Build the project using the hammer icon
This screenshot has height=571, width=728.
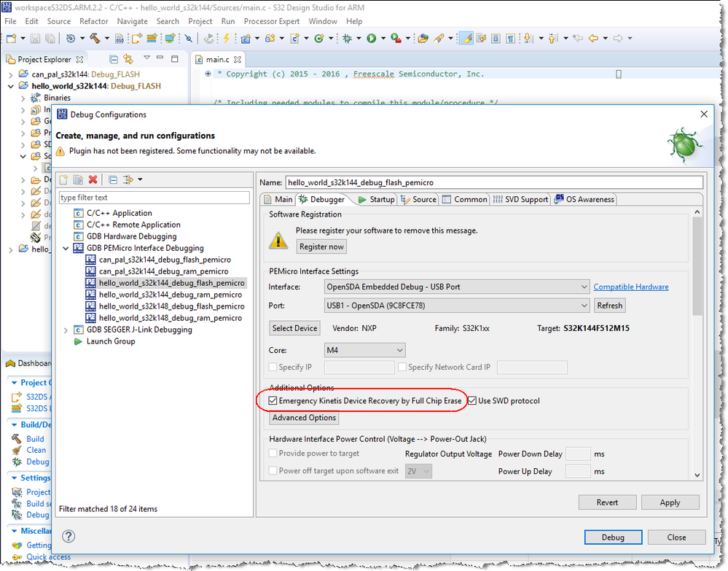pyautogui.click(x=95, y=38)
